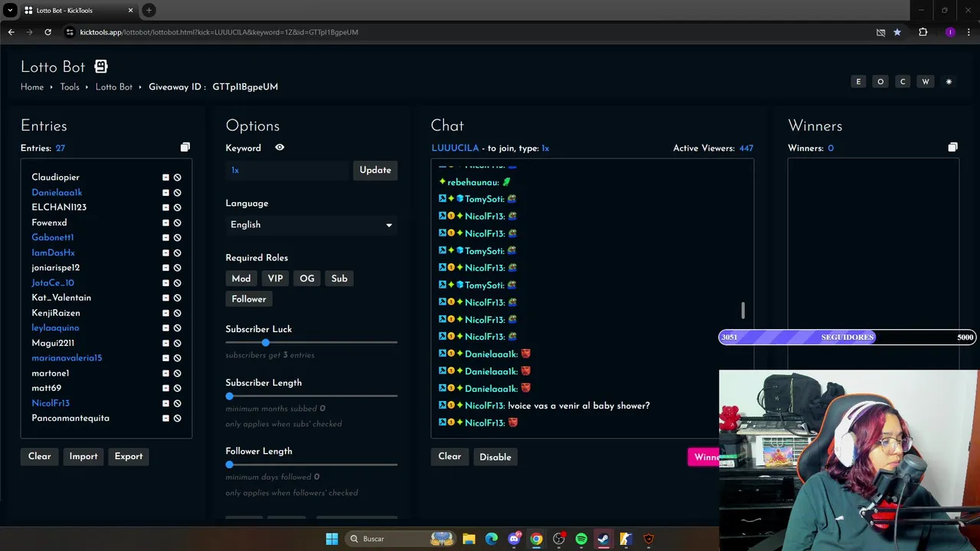Open the browser tab search dropdown arrow
This screenshot has height=551, width=980.
(x=10, y=10)
